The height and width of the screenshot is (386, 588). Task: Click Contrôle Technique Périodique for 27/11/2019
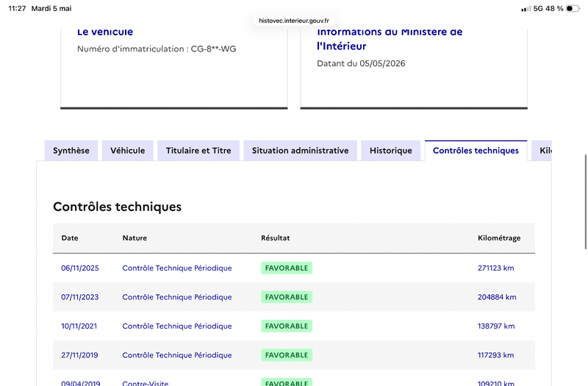click(x=177, y=355)
